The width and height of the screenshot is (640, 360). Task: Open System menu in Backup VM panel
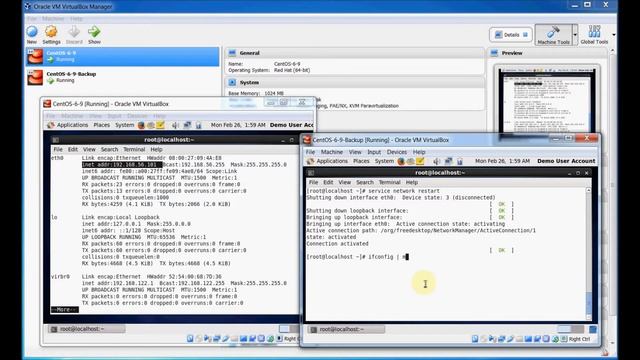(384, 161)
